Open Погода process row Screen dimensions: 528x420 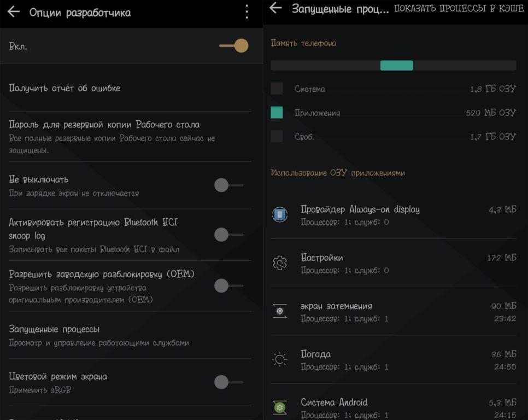click(394, 359)
